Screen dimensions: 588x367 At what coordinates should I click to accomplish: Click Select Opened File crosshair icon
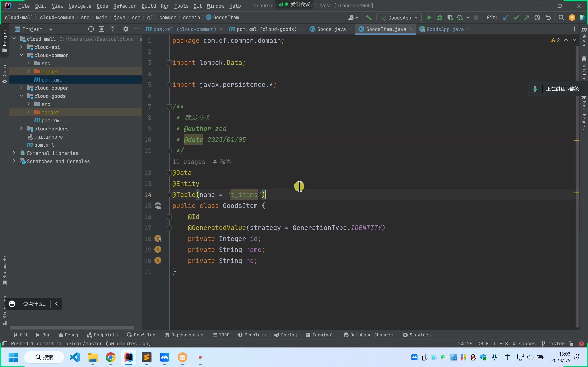click(91, 29)
